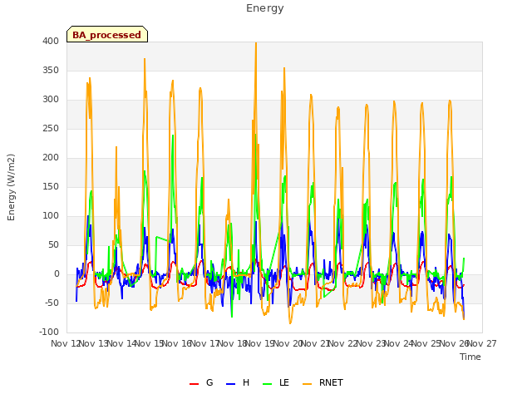Viewport: 532px width, 399px height.
Task: Click the orange RNET legend color marker
Action: 307,384
